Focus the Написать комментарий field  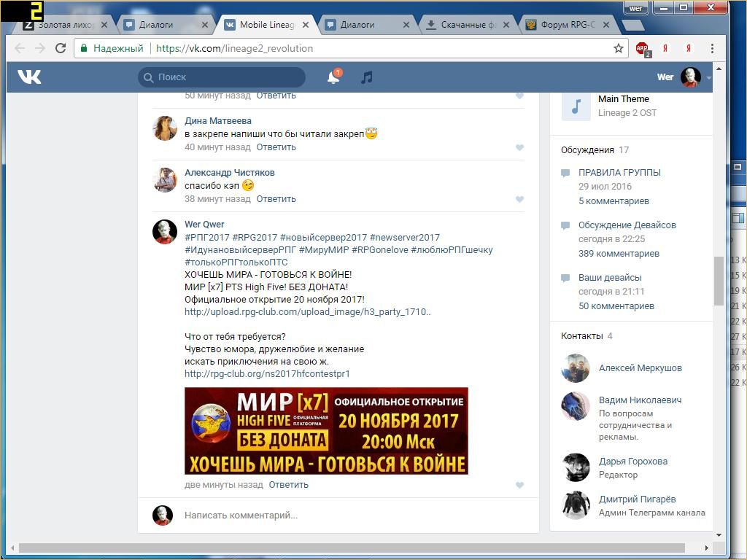coord(352,516)
